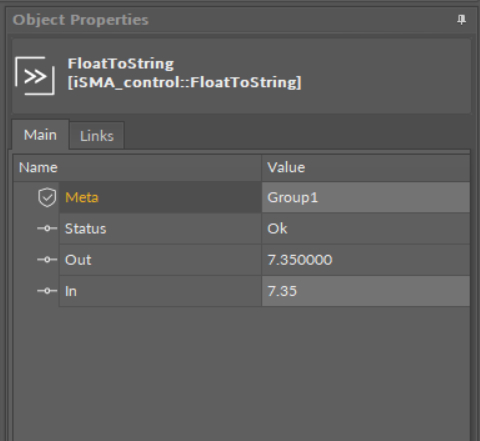Click the slot icon next to Out
The width and height of the screenshot is (480, 441).
tap(47, 260)
